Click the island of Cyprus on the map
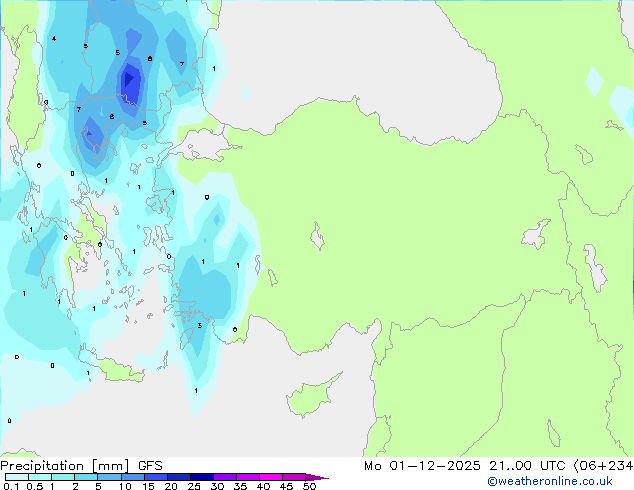634x490 pixels. click(313, 395)
